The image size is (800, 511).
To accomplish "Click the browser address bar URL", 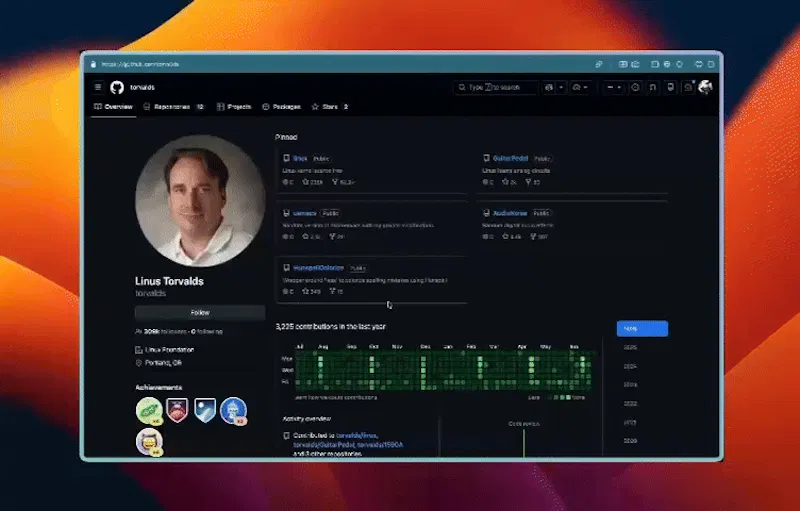I will (x=140, y=64).
